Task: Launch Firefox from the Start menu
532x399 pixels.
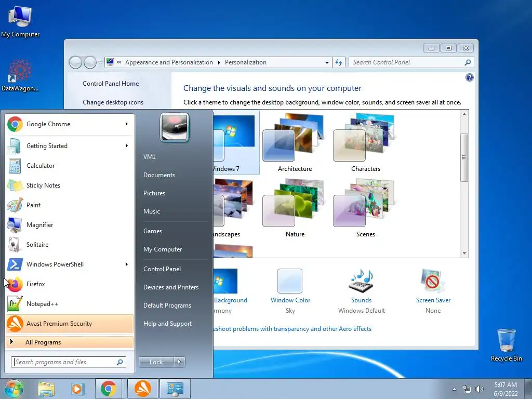Action: coord(70,284)
